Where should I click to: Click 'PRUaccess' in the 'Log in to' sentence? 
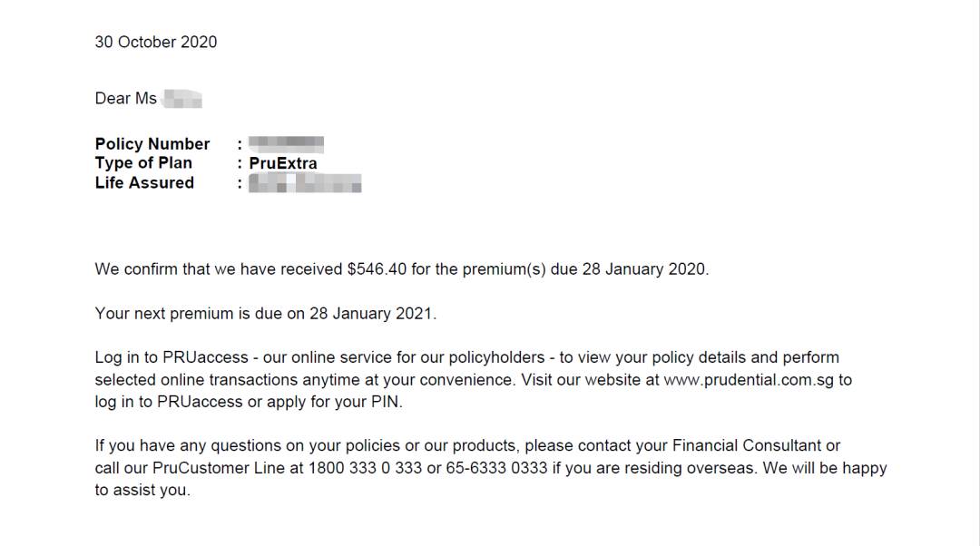205,357
